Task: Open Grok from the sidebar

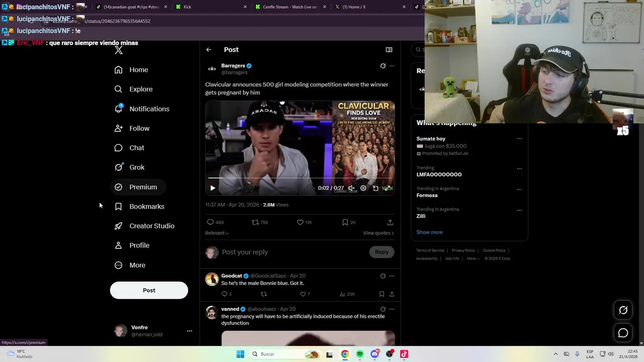Action: 129,167
